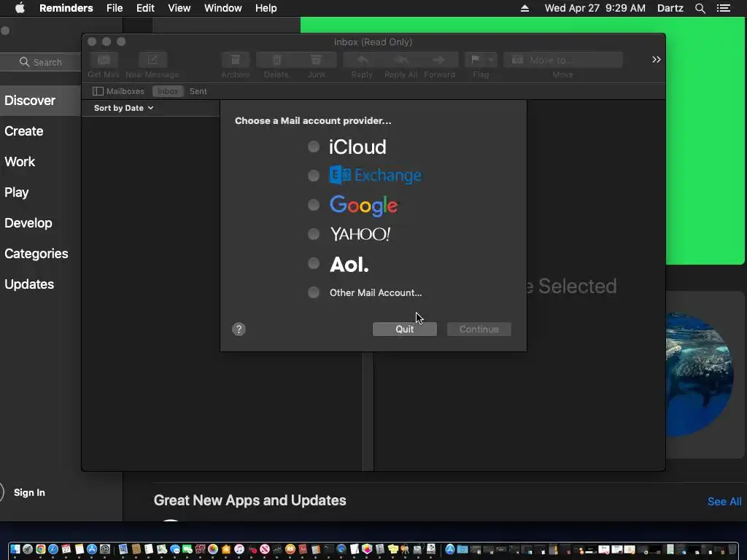This screenshot has height=560, width=747.
Task: Open Photos from the Dock
Action: 213,549
